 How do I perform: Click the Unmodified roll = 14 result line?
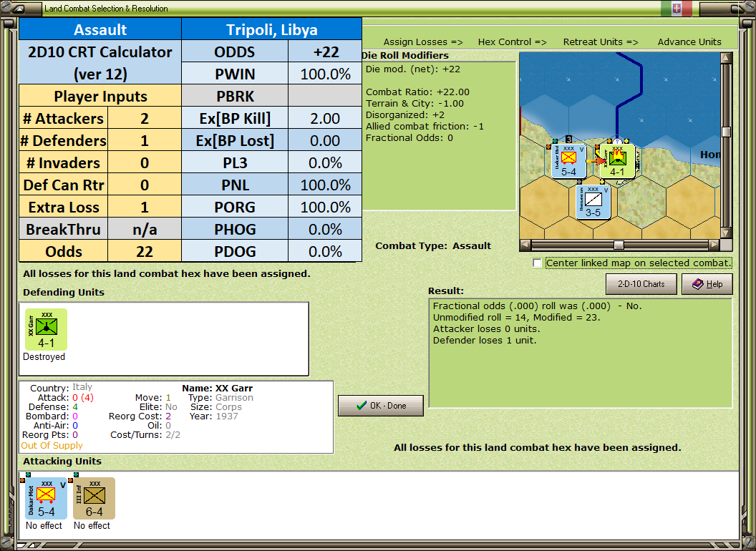516,318
